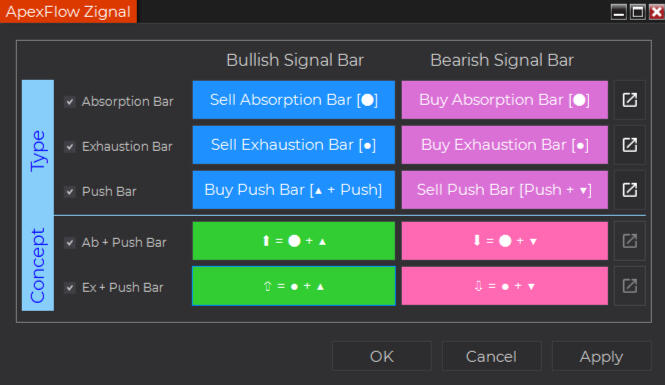Viewport: 665px width, 385px height.
Task: Open external settings for Absorption Bar row
Action: pos(630,100)
